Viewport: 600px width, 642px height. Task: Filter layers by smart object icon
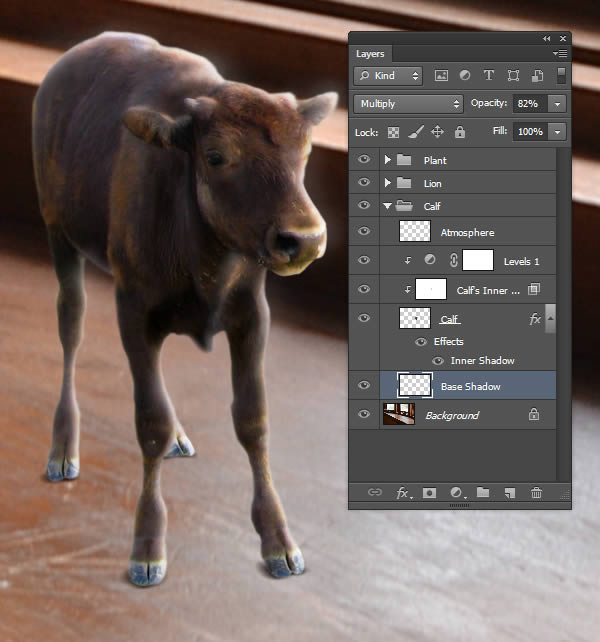(x=537, y=76)
